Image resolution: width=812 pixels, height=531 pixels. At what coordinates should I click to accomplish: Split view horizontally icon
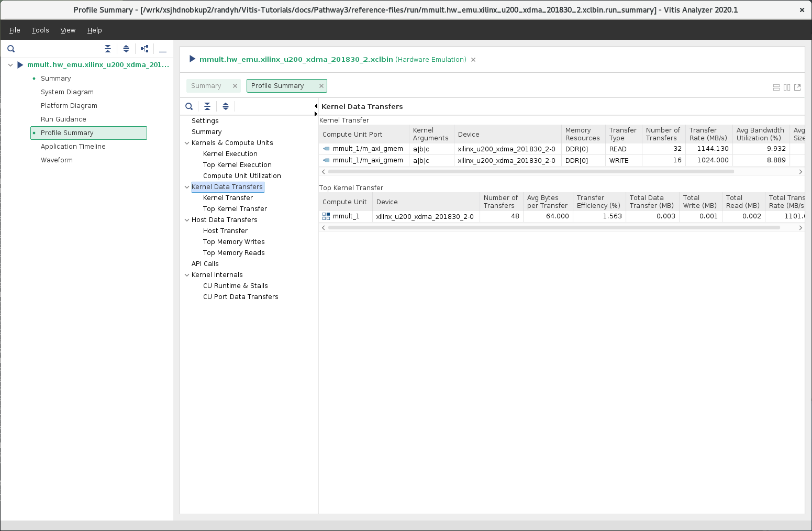click(776, 87)
